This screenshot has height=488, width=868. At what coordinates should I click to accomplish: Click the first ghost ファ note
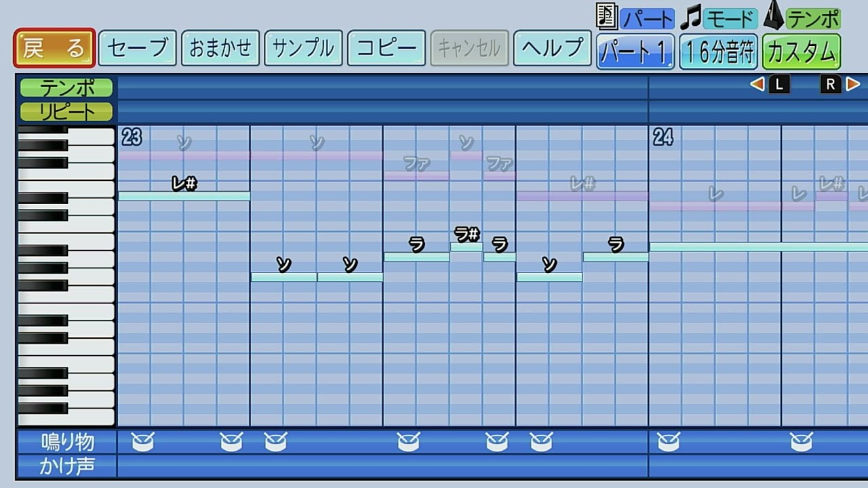click(416, 176)
